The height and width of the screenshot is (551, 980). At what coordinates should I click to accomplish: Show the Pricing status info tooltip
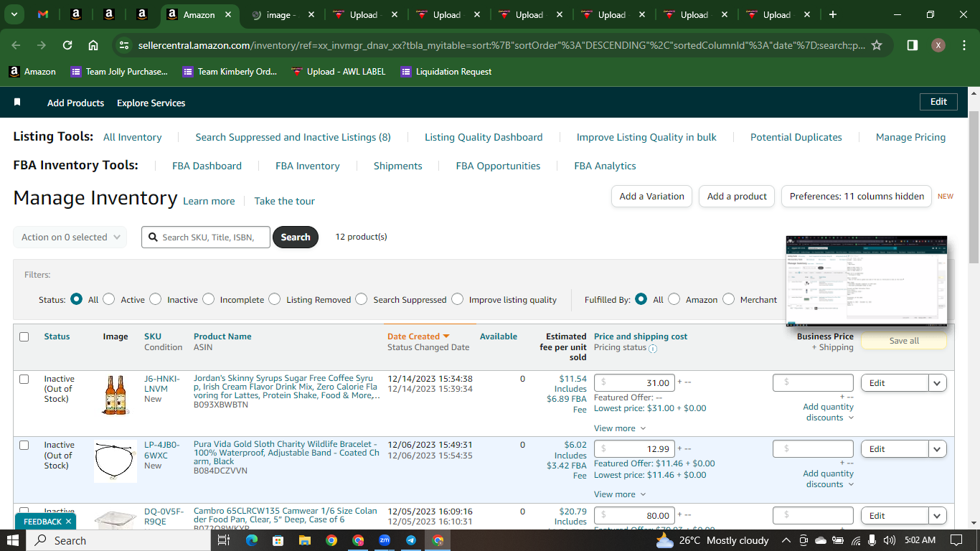(x=653, y=349)
